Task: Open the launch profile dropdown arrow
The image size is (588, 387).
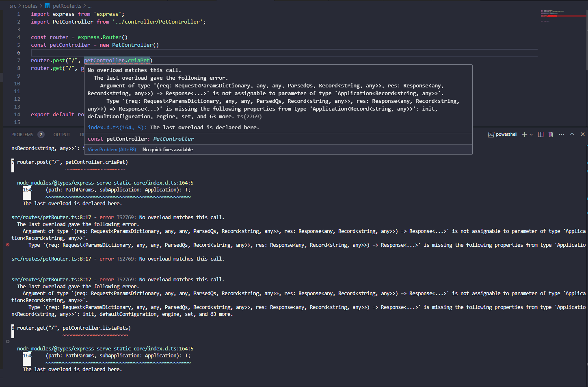Action: (531, 135)
